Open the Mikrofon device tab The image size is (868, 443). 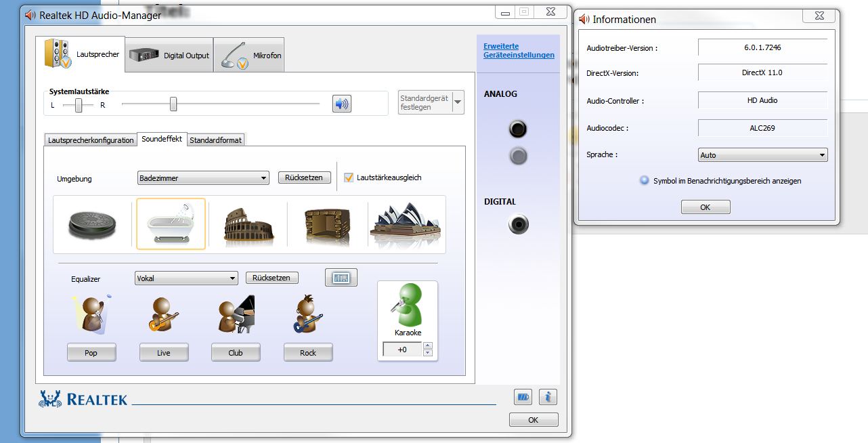pyautogui.click(x=249, y=55)
